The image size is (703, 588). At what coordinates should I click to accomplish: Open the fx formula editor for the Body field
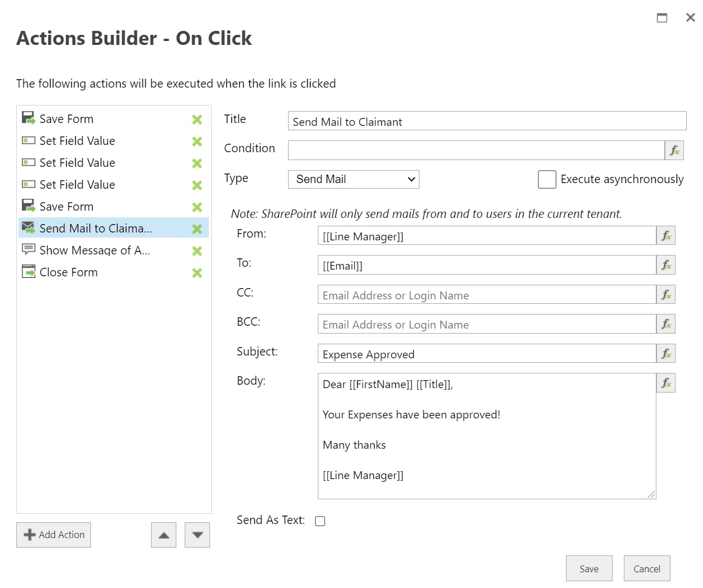[x=666, y=382]
